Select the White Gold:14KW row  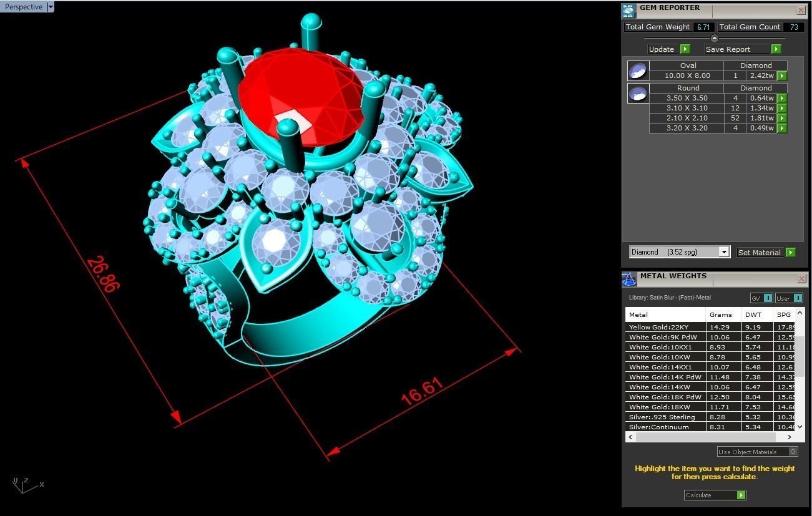pyautogui.click(x=711, y=387)
